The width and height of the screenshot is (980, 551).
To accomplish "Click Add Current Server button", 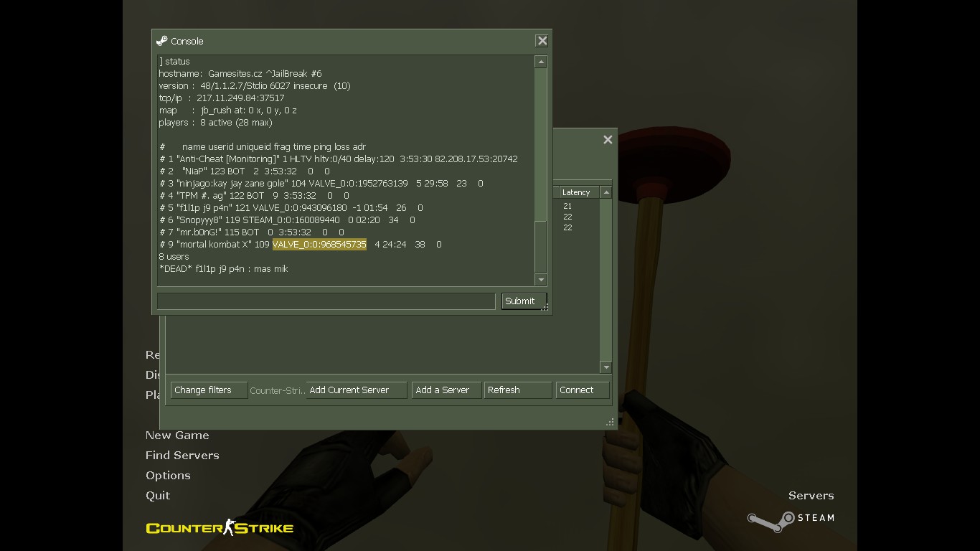I will (x=357, y=390).
